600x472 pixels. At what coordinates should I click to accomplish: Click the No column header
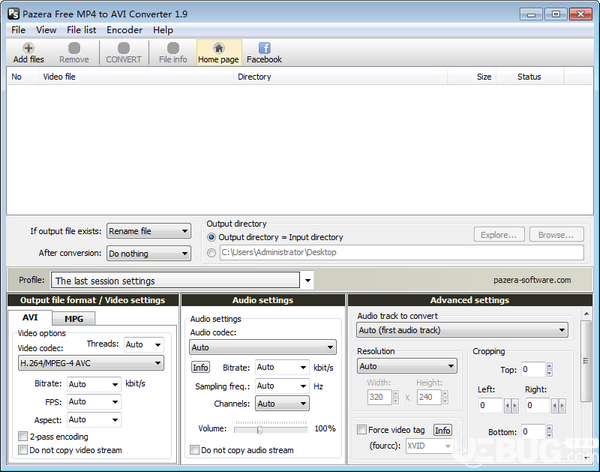pyautogui.click(x=23, y=77)
